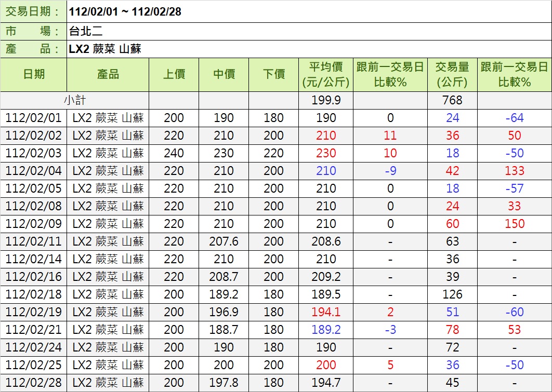Click the 下價 column header

[x=273, y=74]
